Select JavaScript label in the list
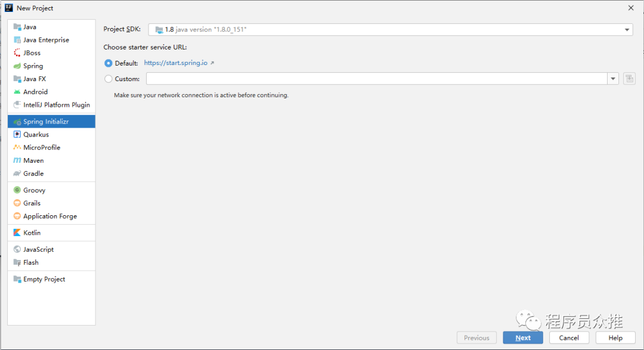This screenshot has width=644, height=350. pos(39,249)
